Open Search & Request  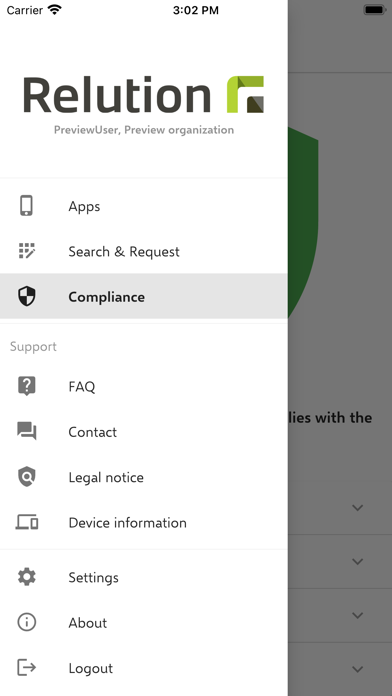143,251
